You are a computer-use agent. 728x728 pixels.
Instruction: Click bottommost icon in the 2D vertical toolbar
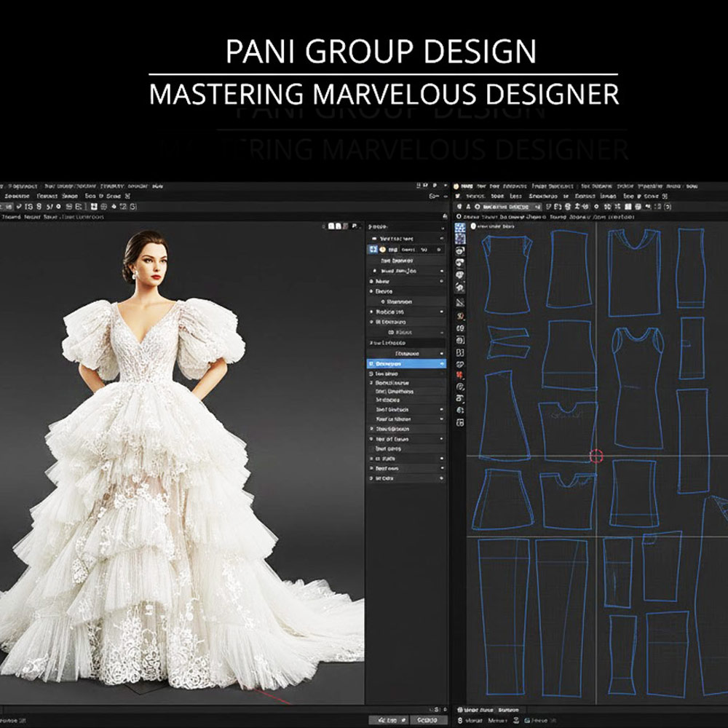click(x=459, y=422)
